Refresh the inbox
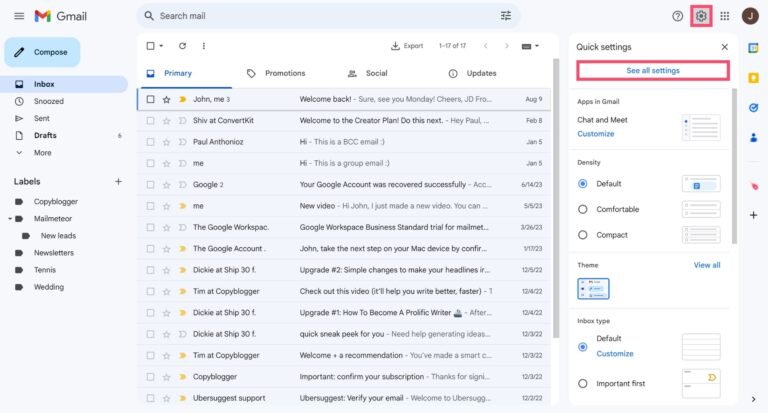768x413 pixels. point(182,46)
